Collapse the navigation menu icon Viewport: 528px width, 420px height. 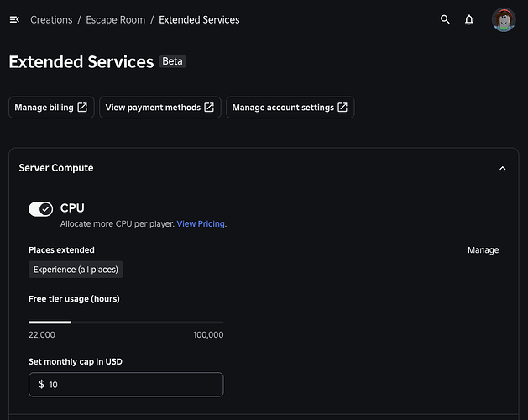[14, 20]
